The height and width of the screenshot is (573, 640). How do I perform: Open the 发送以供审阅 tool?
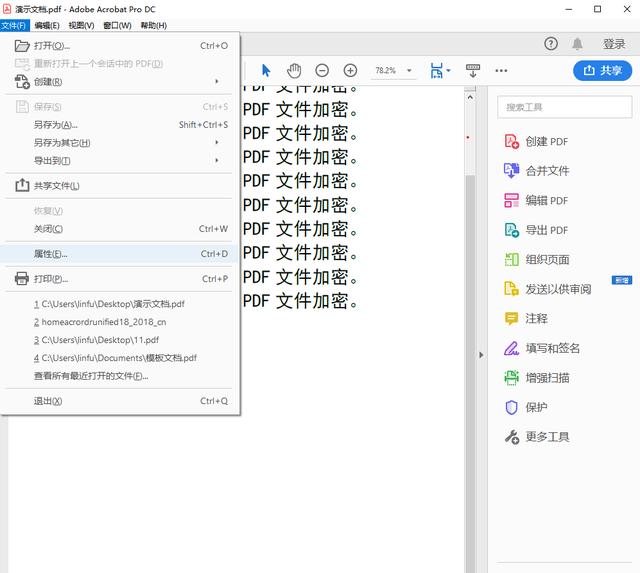coord(548,289)
